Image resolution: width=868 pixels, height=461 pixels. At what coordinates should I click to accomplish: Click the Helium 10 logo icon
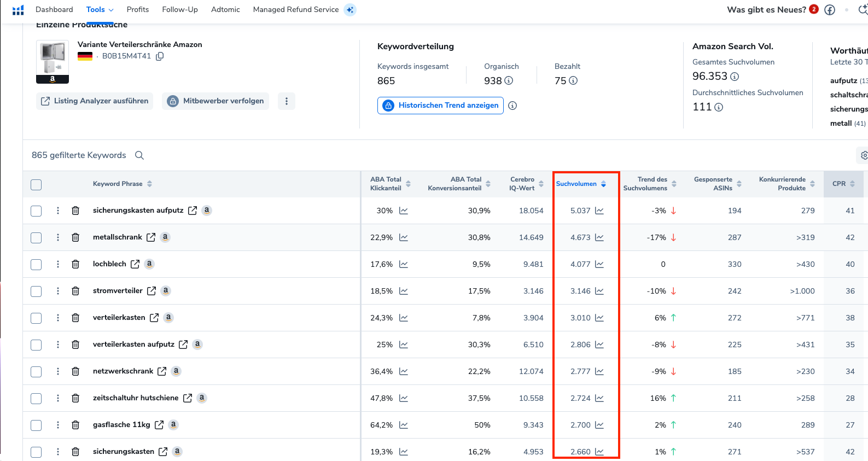[x=18, y=10]
